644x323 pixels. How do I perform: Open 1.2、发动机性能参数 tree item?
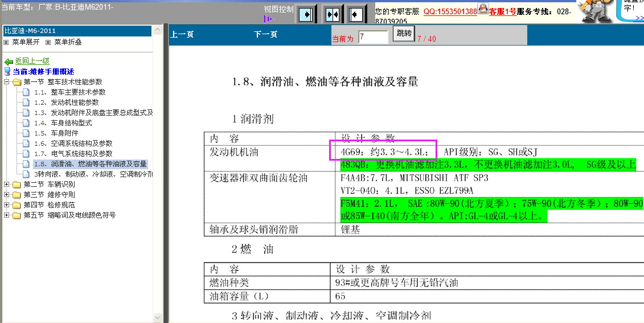(x=67, y=103)
